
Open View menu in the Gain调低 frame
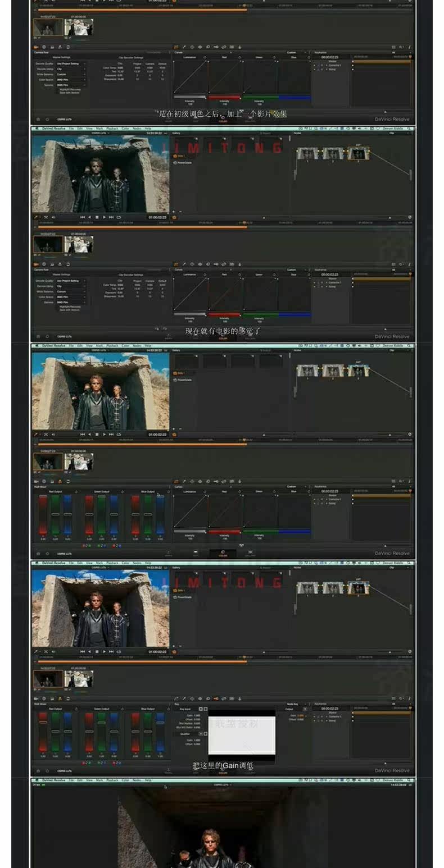pos(89,563)
